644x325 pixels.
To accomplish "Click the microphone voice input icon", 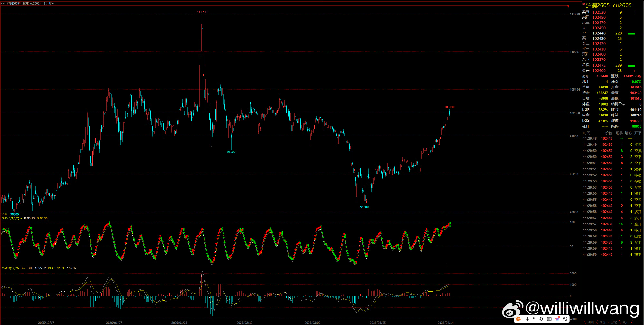I will (541, 319).
